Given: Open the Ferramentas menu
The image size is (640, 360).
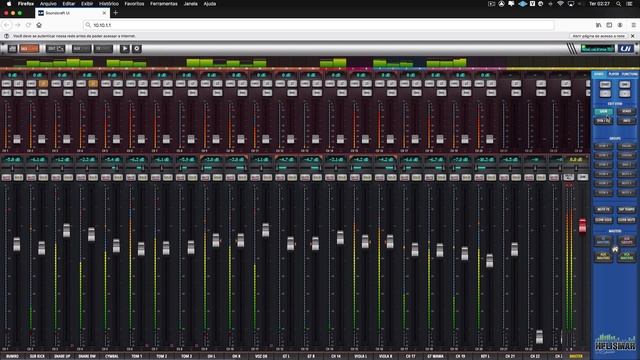Looking at the screenshot, I should point(164,4).
